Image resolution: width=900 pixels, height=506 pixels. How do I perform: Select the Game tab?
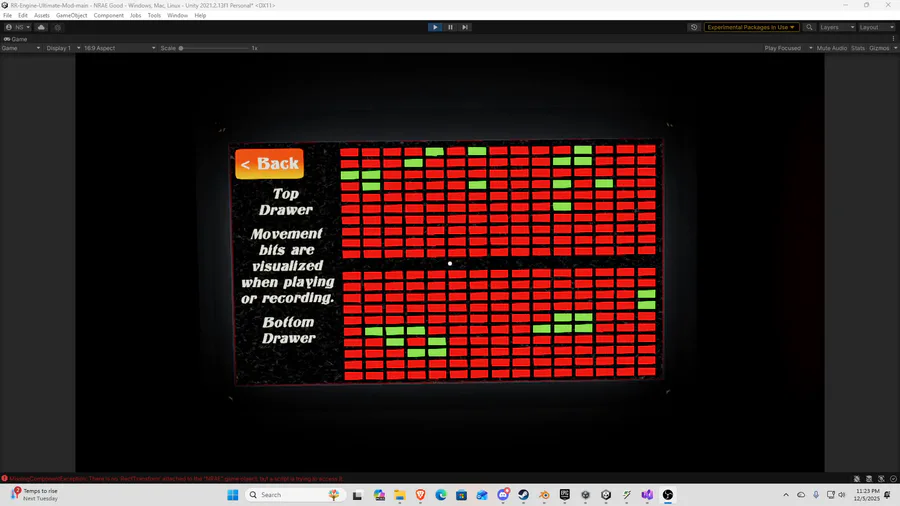(15, 39)
